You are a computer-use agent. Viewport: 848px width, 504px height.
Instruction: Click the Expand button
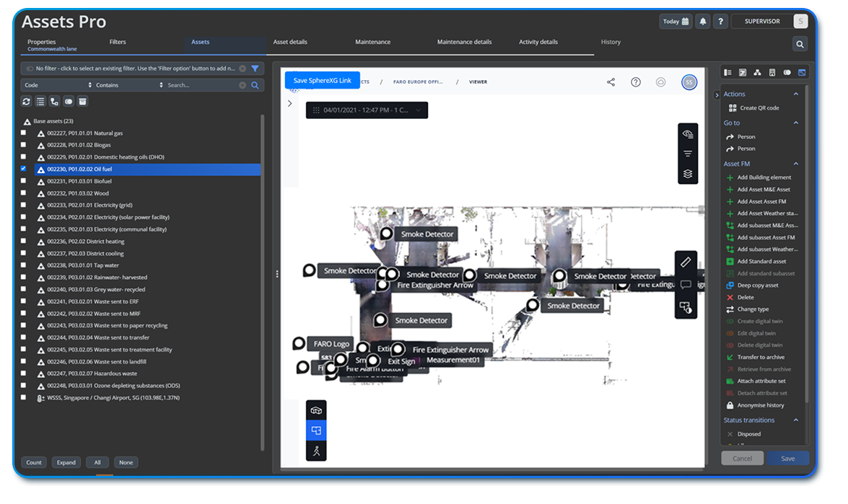(x=66, y=462)
